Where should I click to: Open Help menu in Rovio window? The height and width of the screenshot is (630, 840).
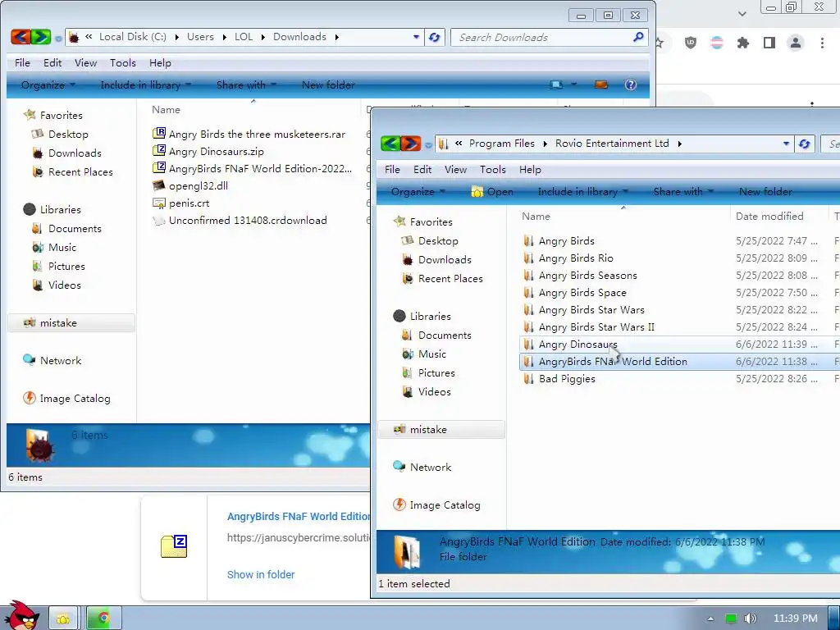pyautogui.click(x=530, y=169)
